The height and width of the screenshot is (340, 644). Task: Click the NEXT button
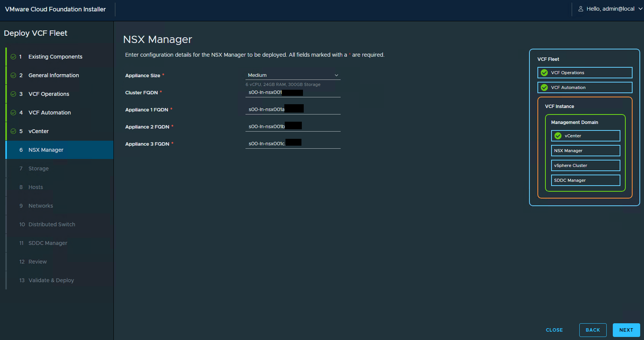pos(626,330)
